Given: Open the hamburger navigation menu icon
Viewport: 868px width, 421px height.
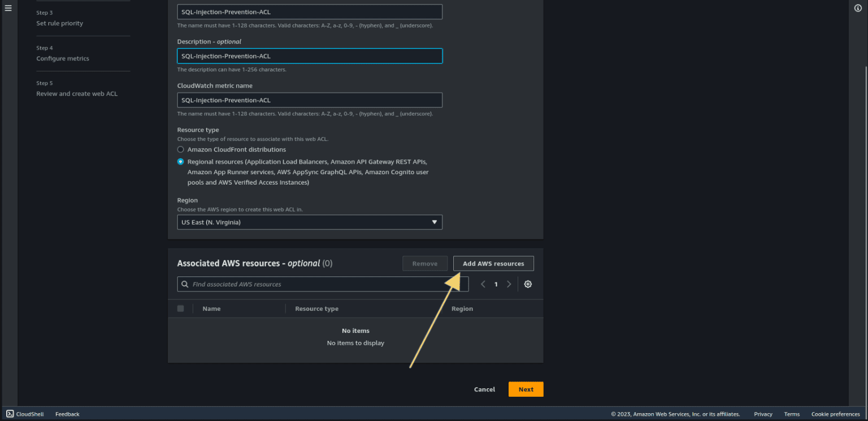Looking at the screenshot, I should 8,8.
